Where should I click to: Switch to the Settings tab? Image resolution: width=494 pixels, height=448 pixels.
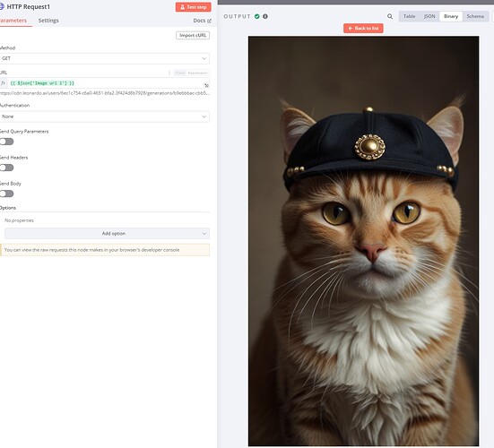(x=48, y=21)
